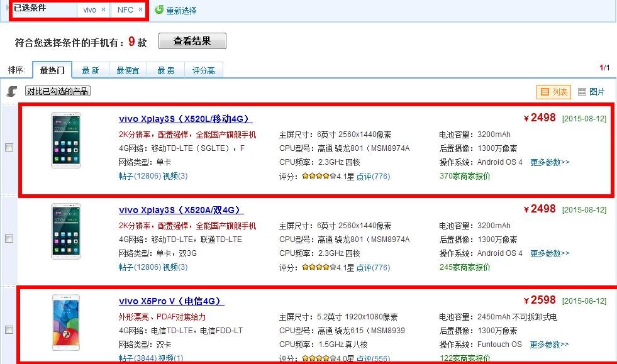Open vivo Xplay3S X520A product thumbnail
This screenshot has height=364, width=617.
point(66,231)
